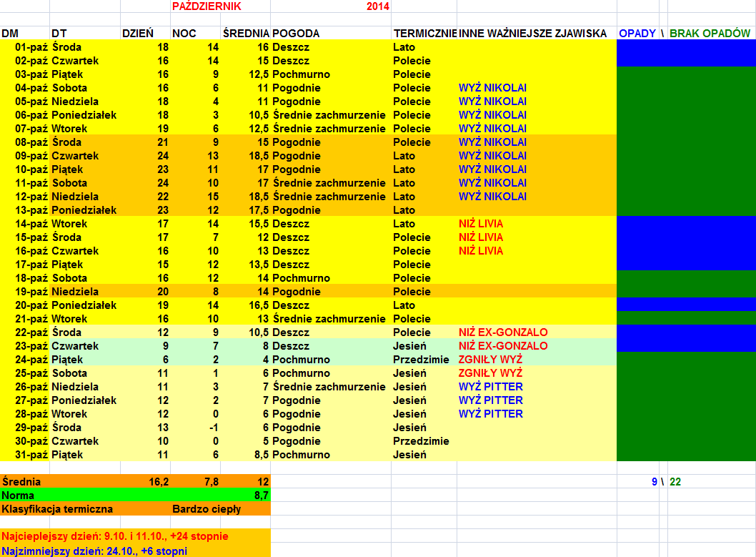This screenshot has width=756, height=557.
Task: Select the 2014 year cell
Action: coord(377,6)
